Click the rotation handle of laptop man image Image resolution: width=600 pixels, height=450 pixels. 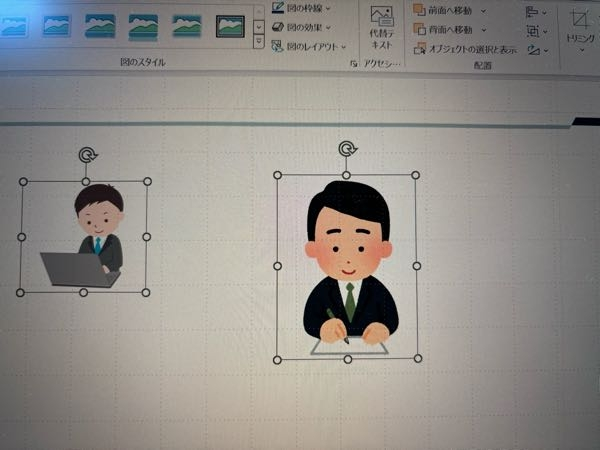coord(88,155)
